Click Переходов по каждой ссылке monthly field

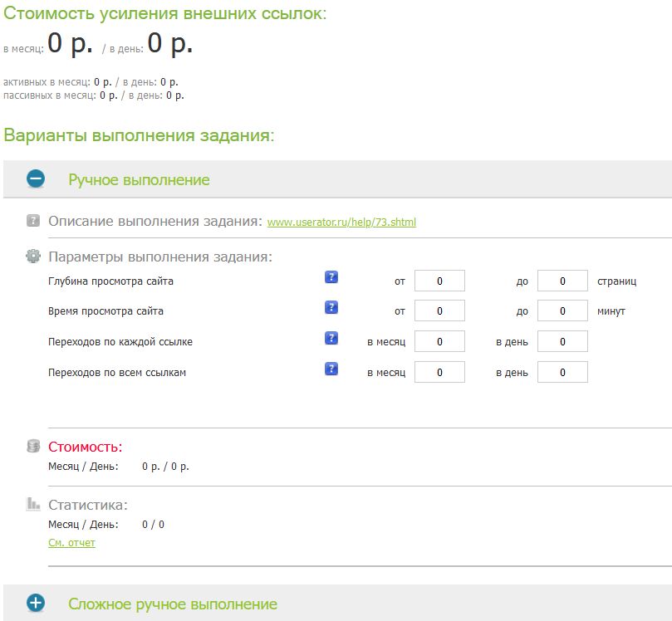point(439,342)
